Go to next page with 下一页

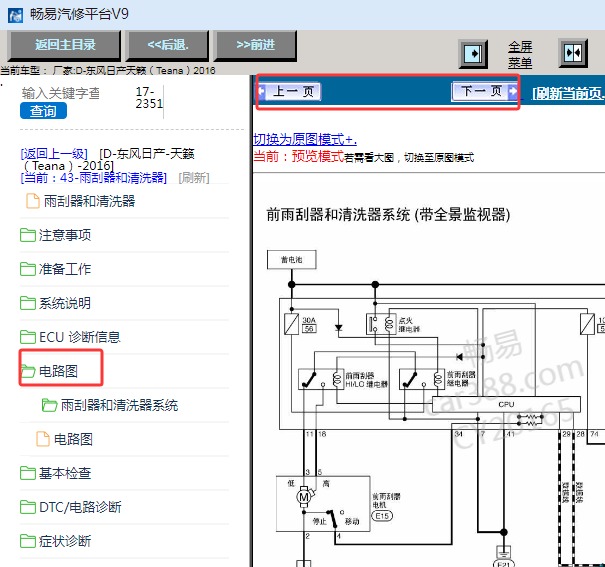[484, 91]
